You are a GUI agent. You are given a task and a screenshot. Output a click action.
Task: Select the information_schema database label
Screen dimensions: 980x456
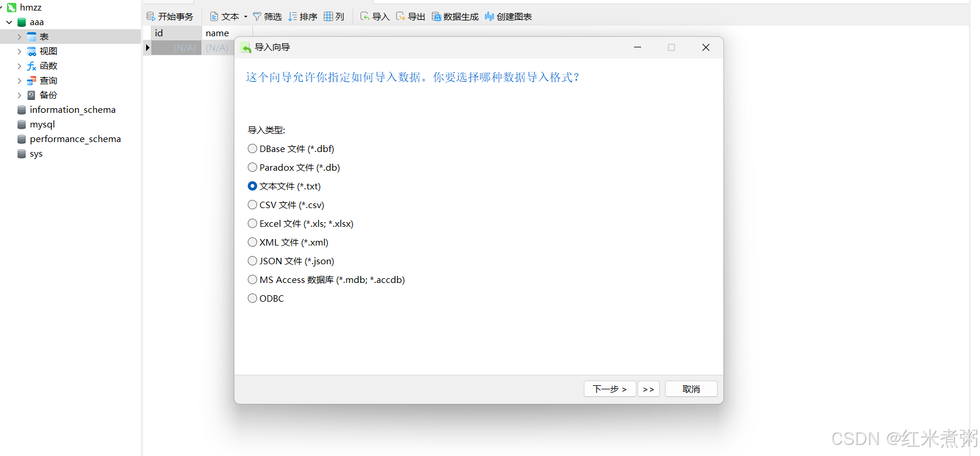(x=72, y=110)
